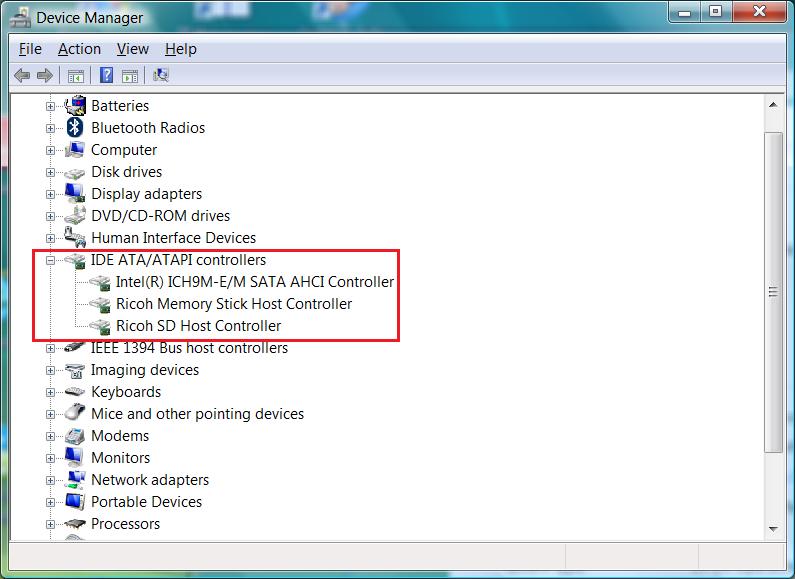
Task: Select Ricoh Memory Stick Host Controller
Action: coord(234,304)
